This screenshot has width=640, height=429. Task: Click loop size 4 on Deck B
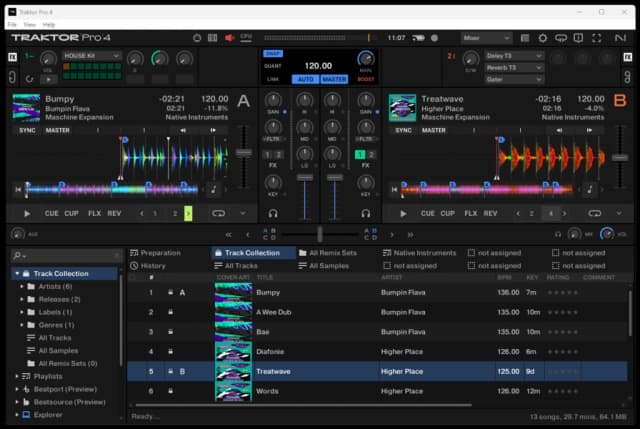pos(551,213)
